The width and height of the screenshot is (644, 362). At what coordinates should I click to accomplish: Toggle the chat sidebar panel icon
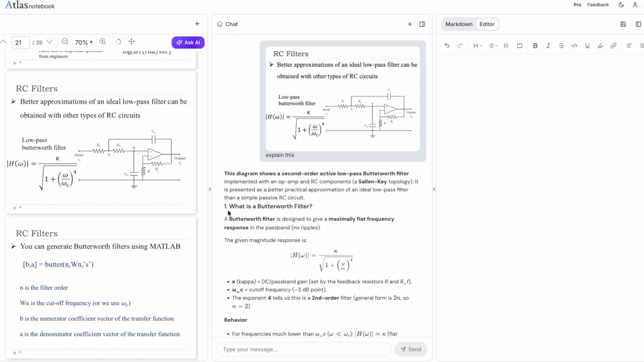click(x=422, y=24)
